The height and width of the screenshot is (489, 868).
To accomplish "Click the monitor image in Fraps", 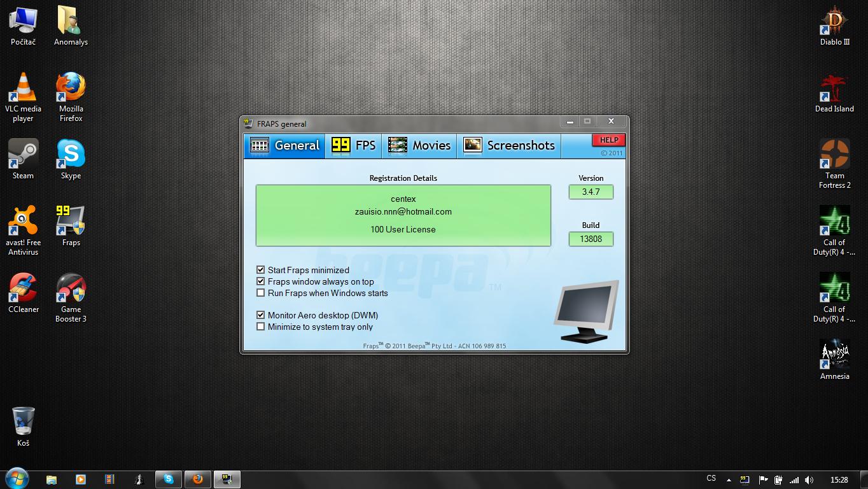I will click(x=587, y=312).
